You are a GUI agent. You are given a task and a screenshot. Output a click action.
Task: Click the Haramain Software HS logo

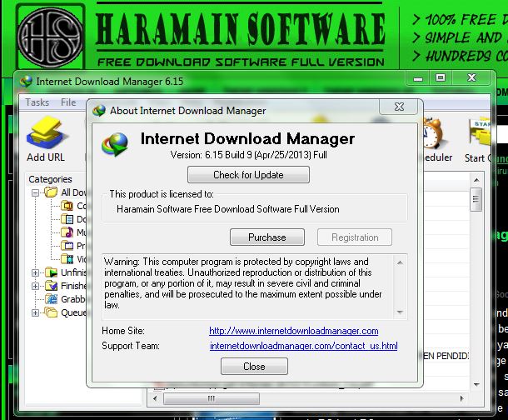click(x=50, y=37)
